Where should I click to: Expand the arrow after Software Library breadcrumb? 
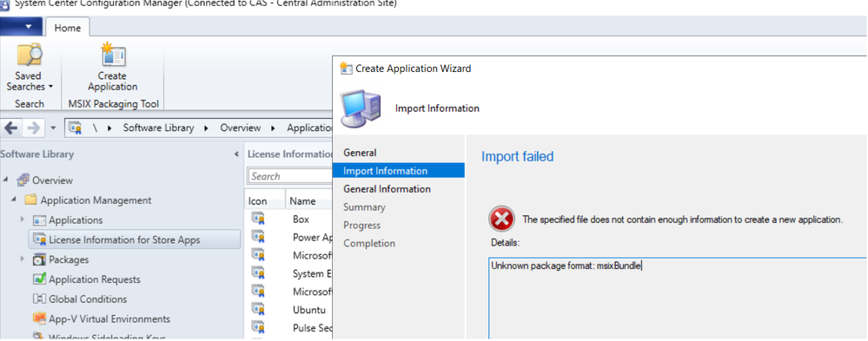207,128
